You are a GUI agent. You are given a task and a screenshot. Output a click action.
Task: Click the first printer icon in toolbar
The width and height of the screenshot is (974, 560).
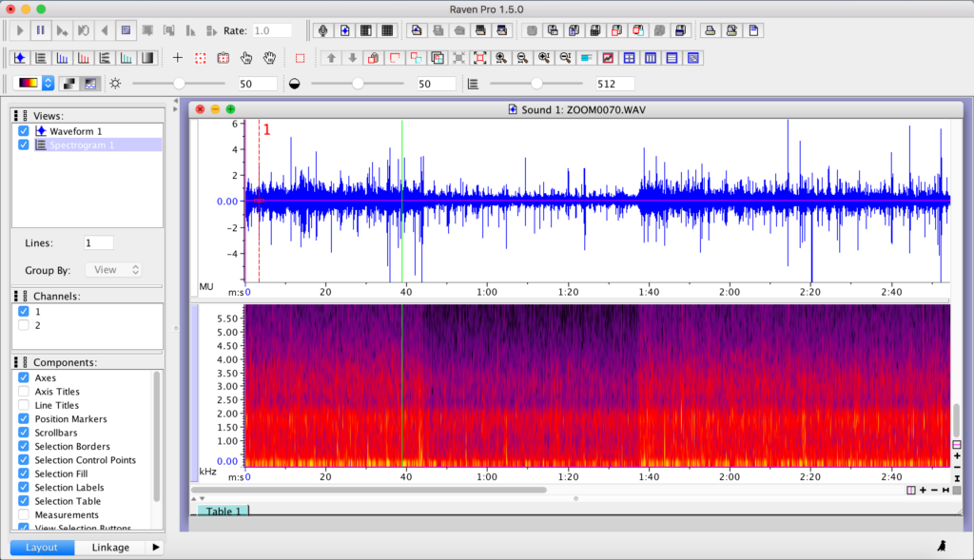tap(710, 30)
